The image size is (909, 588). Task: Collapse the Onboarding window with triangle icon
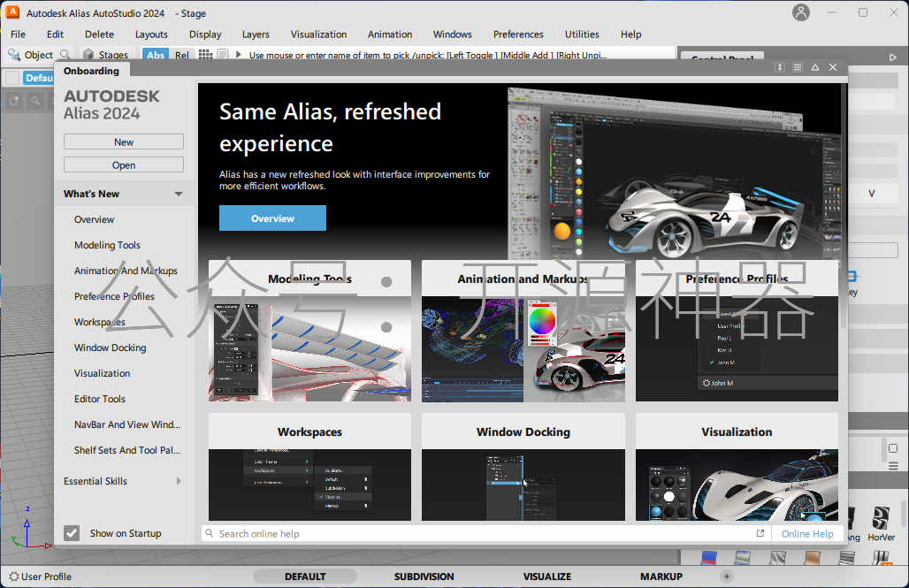(815, 67)
